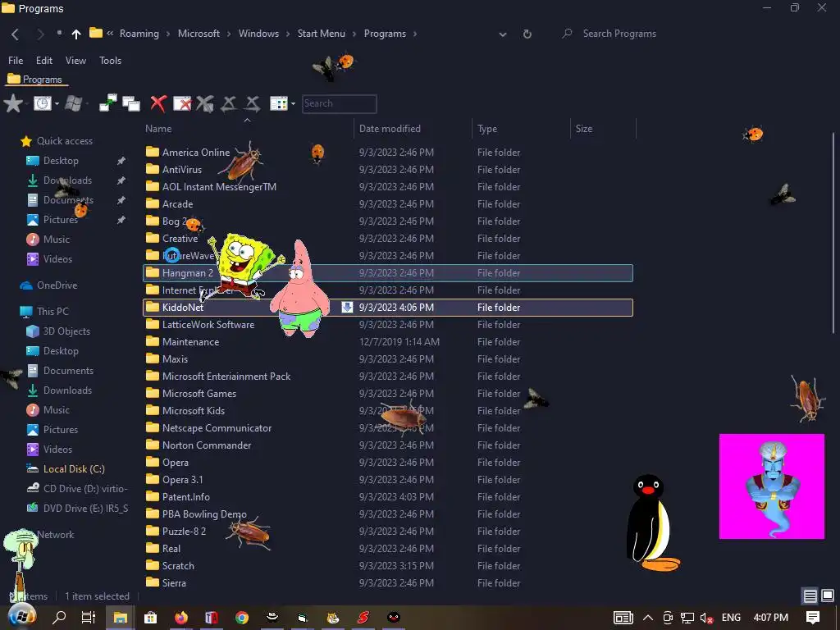Click the red X close tab icon
Image resolution: width=840 pixels, height=630 pixels.
click(x=158, y=103)
